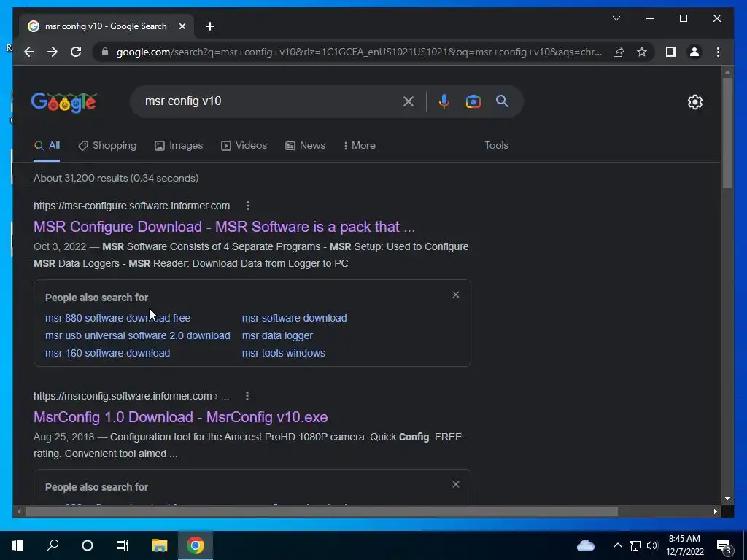Switch to Shopping results
Viewport: 747px width, 560px height.
[107, 146]
